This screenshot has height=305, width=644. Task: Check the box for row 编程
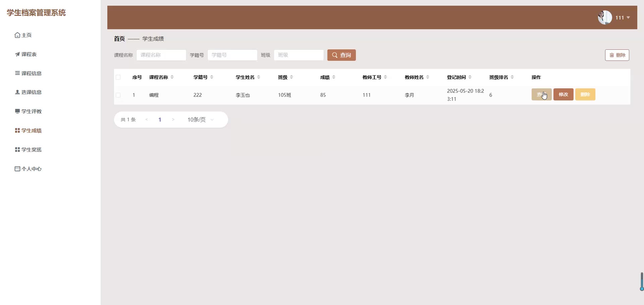118,95
